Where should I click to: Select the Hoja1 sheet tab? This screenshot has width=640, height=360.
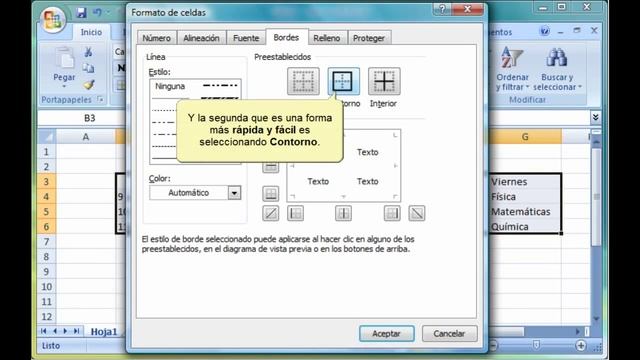[x=104, y=331]
